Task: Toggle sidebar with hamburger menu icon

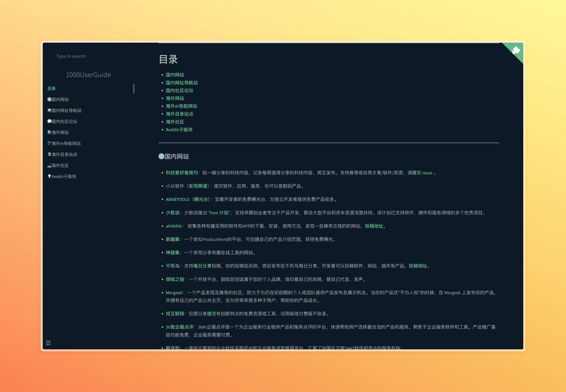Action: click(48, 343)
